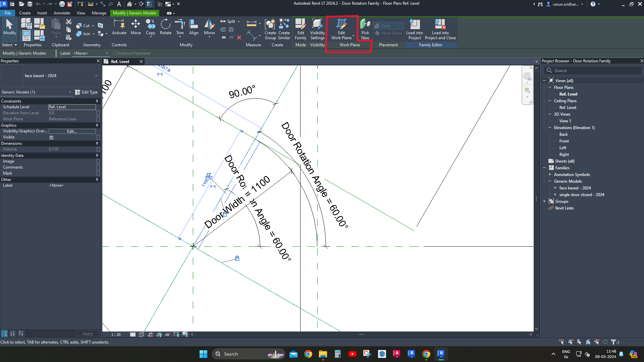Click the Apply button in Properties
Screen dimensions: 644x362
pyautogui.click(x=87, y=333)
